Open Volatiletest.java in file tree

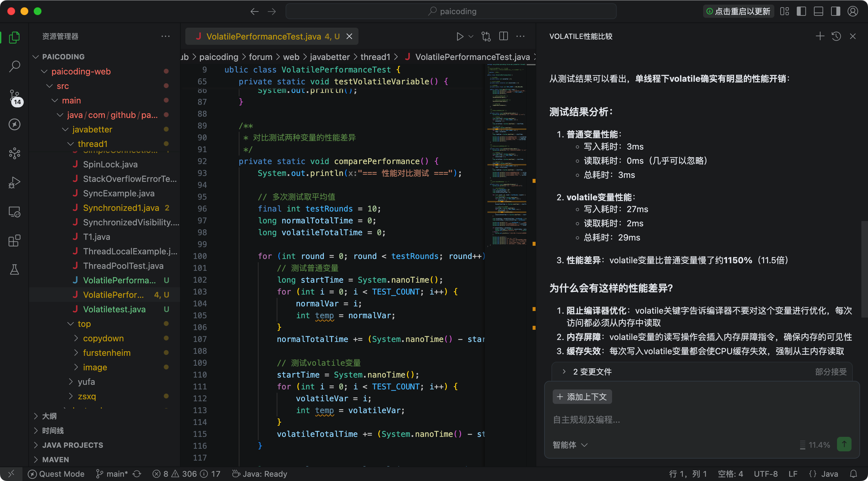pyautogui.click(x=114, y=309)
